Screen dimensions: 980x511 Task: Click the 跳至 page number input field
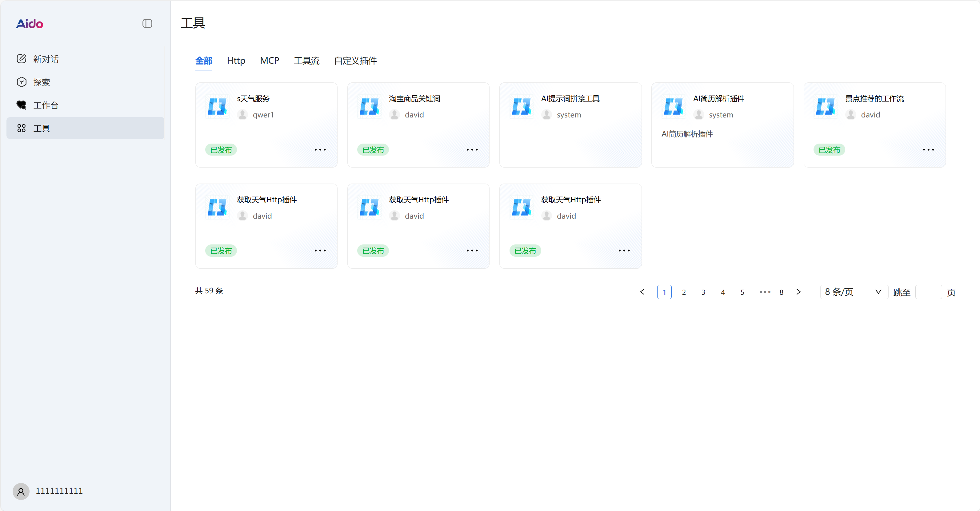(x=928, y=292)
